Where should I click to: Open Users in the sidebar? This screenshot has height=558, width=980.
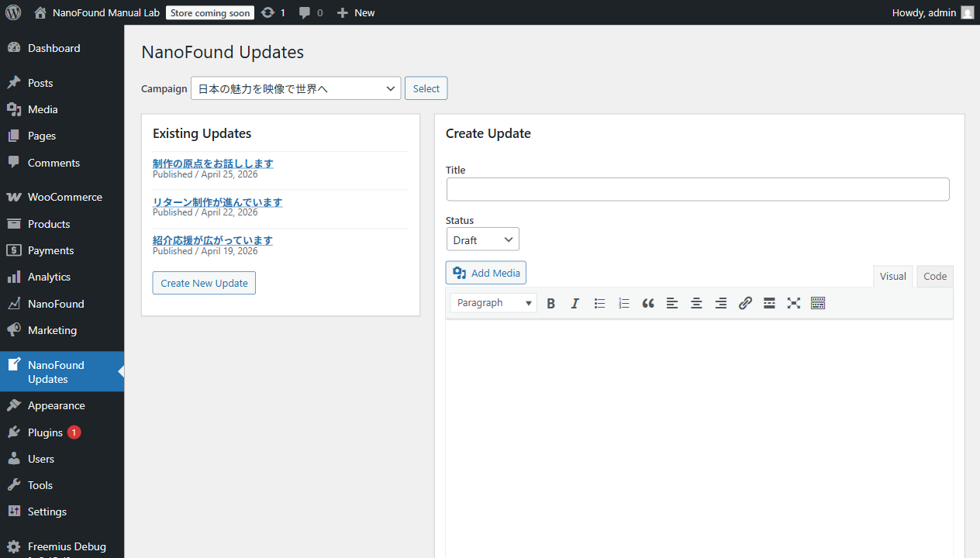pyautogui.click(x=62, y=459)
